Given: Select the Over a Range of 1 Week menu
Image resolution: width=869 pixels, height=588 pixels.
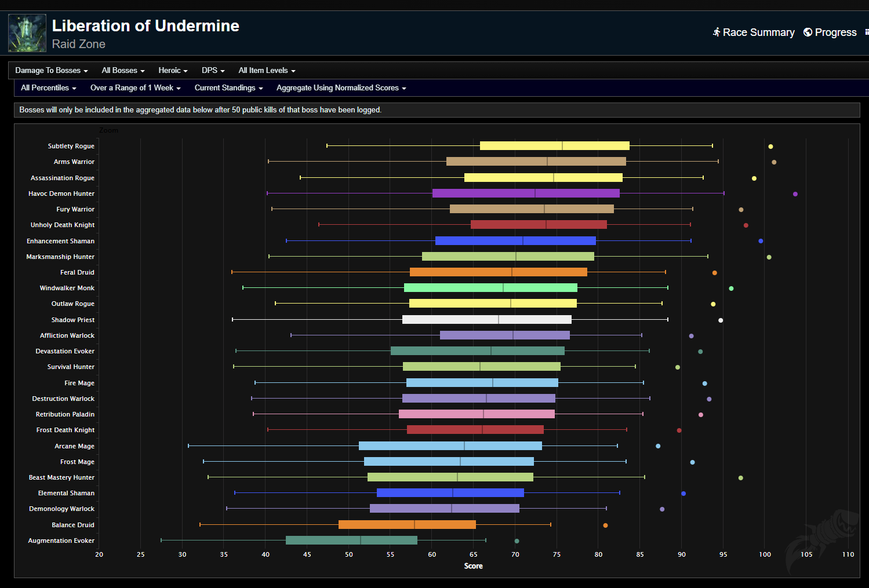Looking at the screenshot, I should pos(135,88).
